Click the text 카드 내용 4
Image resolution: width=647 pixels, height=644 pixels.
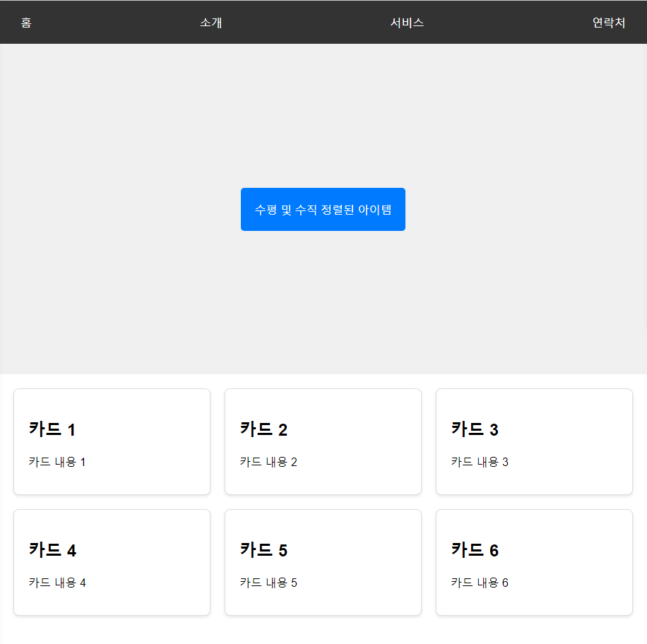coord(57,583)
